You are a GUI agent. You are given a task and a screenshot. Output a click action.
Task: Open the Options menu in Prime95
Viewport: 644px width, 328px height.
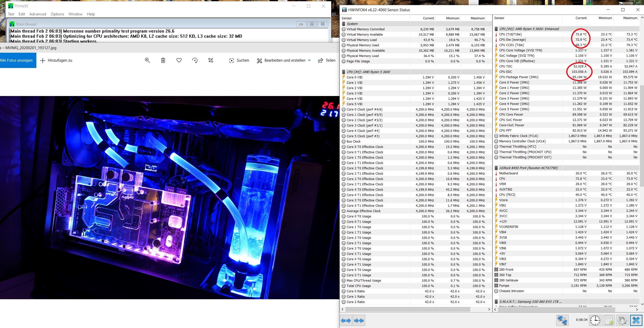coord(57,14)
